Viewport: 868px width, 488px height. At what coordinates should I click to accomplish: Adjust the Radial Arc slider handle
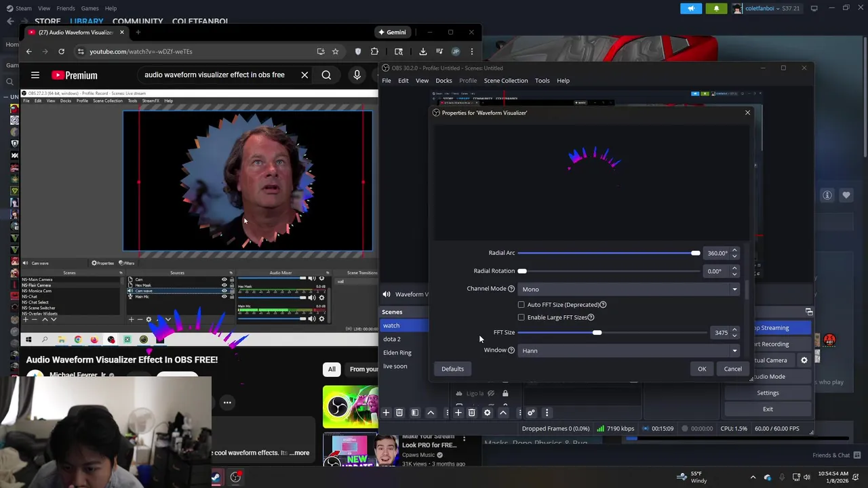click(x=695, y=253)
